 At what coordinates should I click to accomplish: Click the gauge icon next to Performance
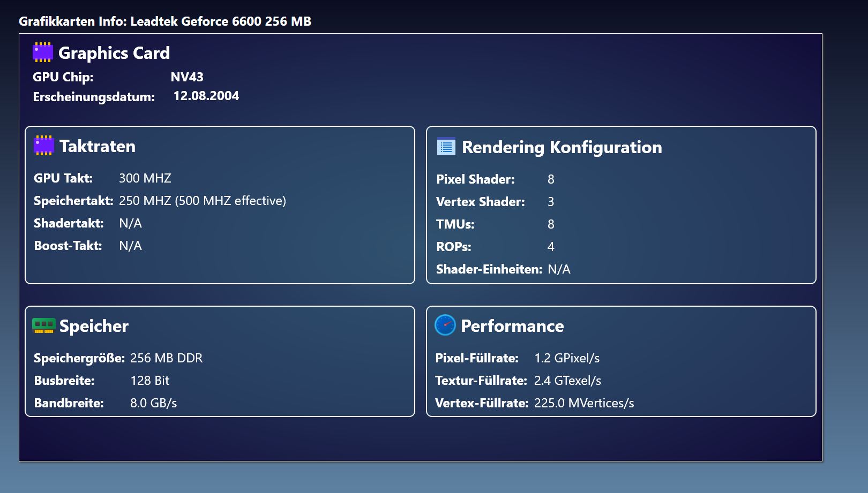click(445, 325)
